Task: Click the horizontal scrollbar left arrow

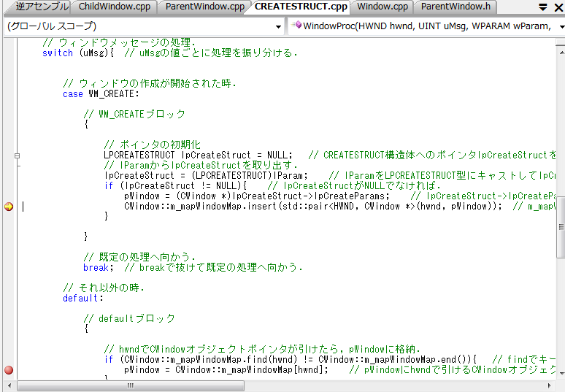Action: 9,385
